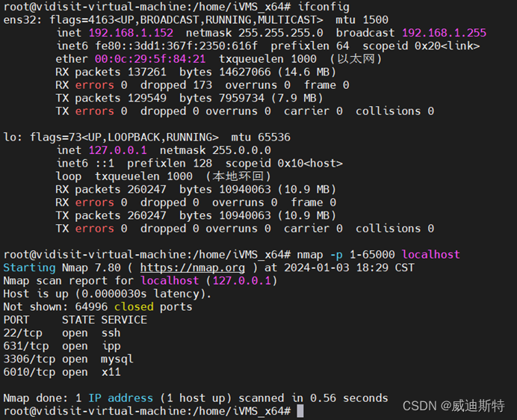The width and height of the screenshot is (517, 420).
Task: Click the 3306/tcp port row
Action: pyautogui.click(x=68, y=359)
